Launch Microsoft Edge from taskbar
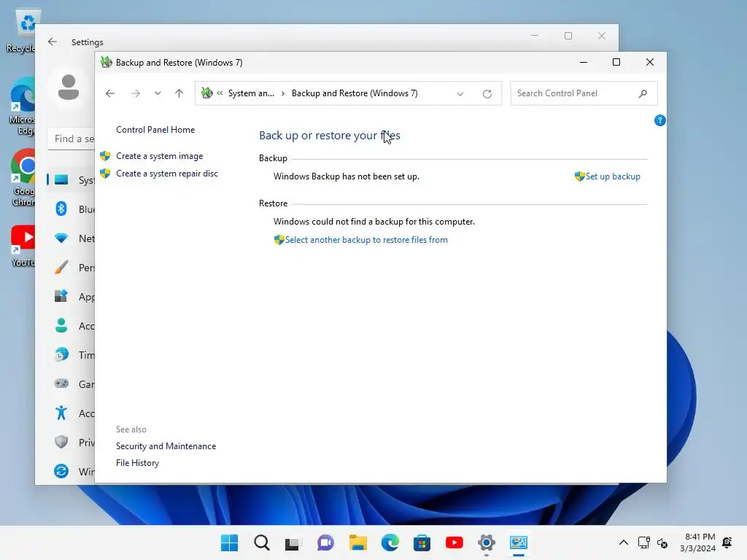 390,542
